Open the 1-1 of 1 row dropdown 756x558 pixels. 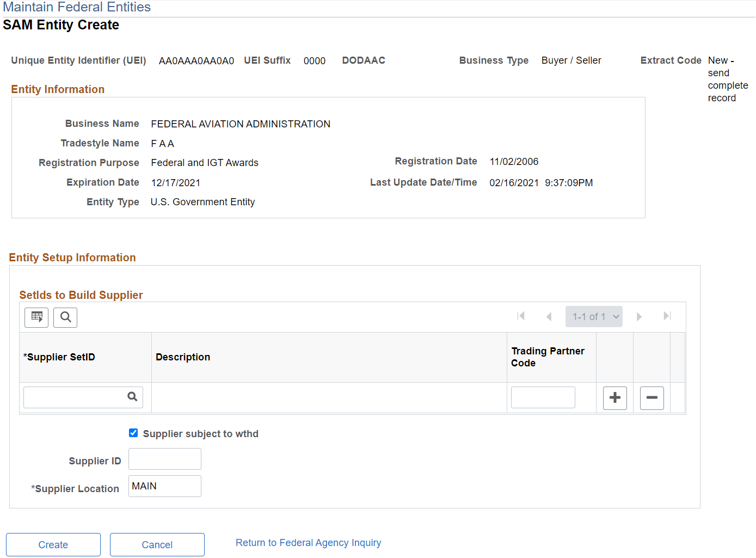tap(594, 317)
